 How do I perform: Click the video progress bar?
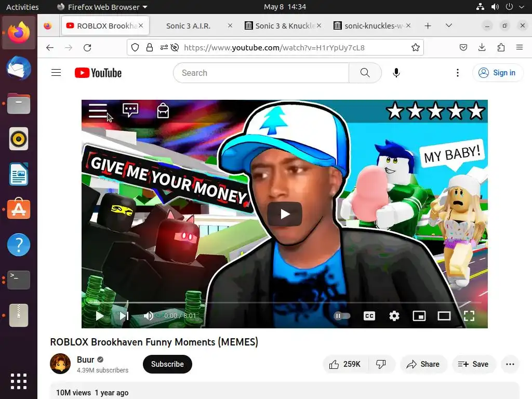point(285,302)
